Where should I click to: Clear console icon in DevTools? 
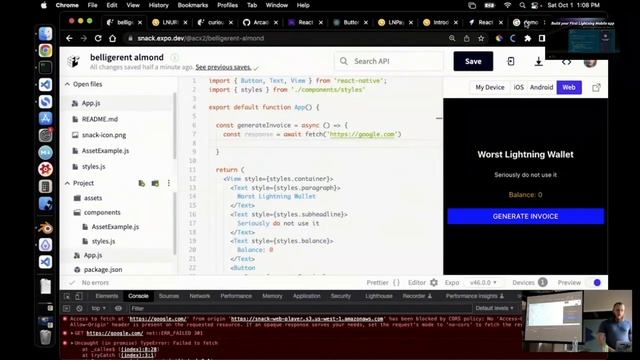[x=80, y=308]
